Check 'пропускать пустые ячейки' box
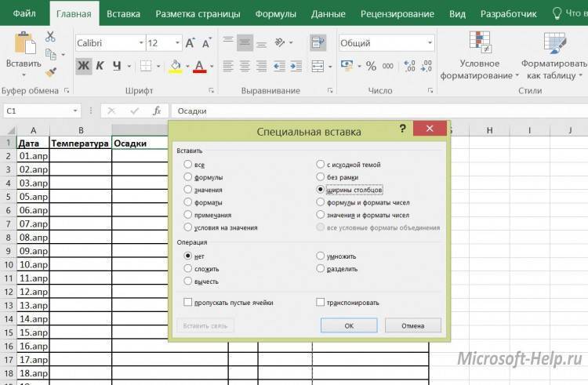 (x=187, y=302)
